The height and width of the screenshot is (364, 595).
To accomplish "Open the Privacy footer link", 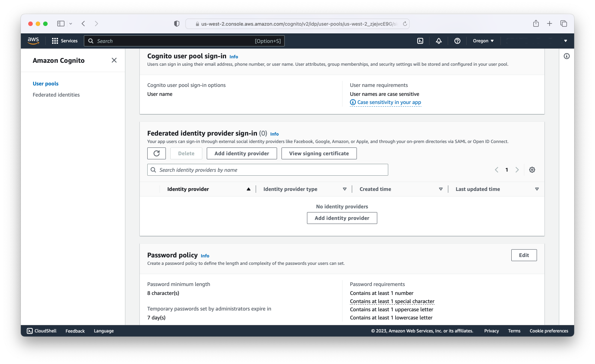I will coord(492,331).
